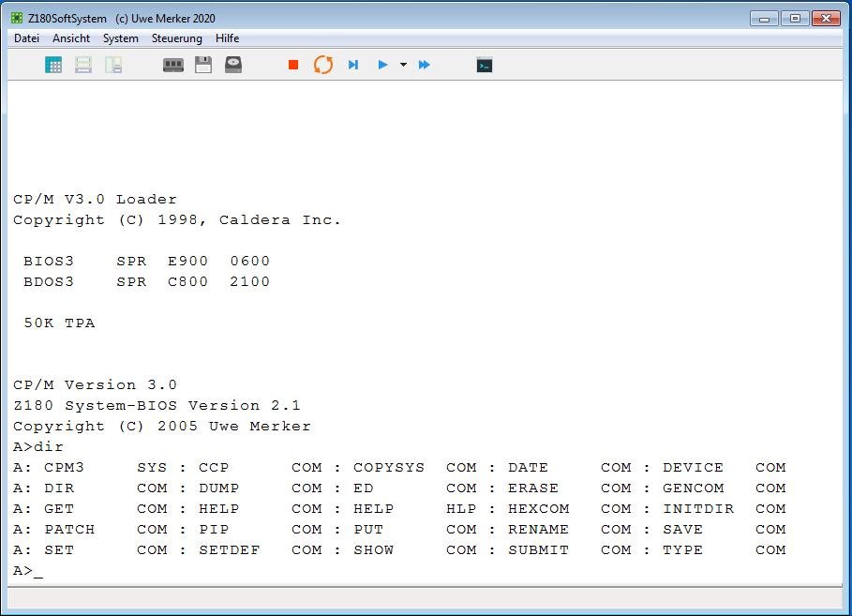Click the "DUMP" file name
Image resolution: width=852 pixels, height=616 pixels.
pyautogui.click(x=219, y=488)
